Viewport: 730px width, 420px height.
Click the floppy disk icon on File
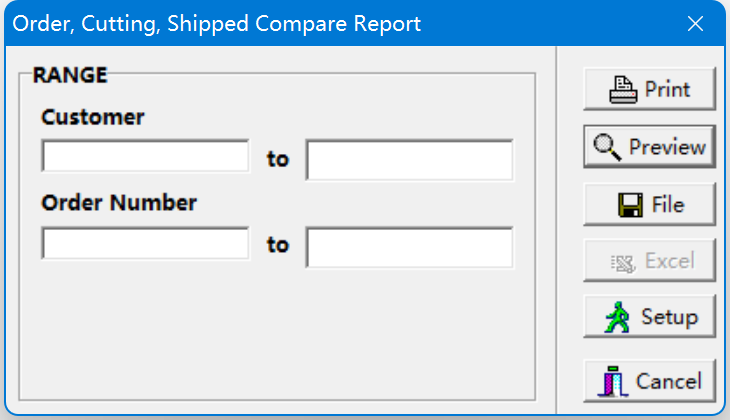[630, 205]
